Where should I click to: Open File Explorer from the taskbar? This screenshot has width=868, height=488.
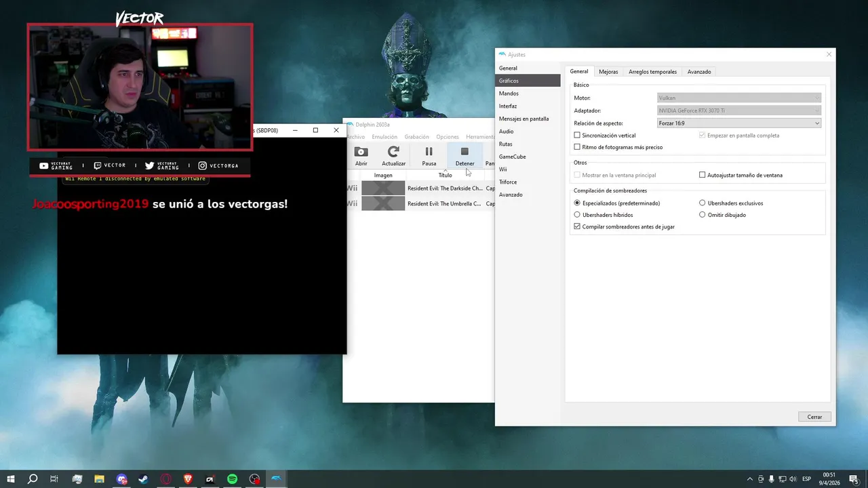click(x=99, y=479)
